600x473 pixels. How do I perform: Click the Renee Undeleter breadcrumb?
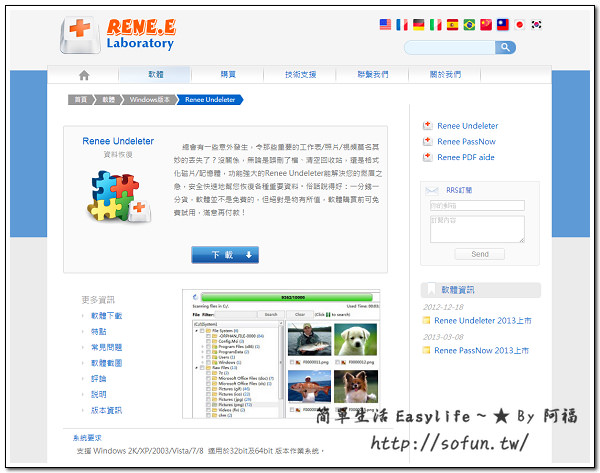[x=210, y=99]
